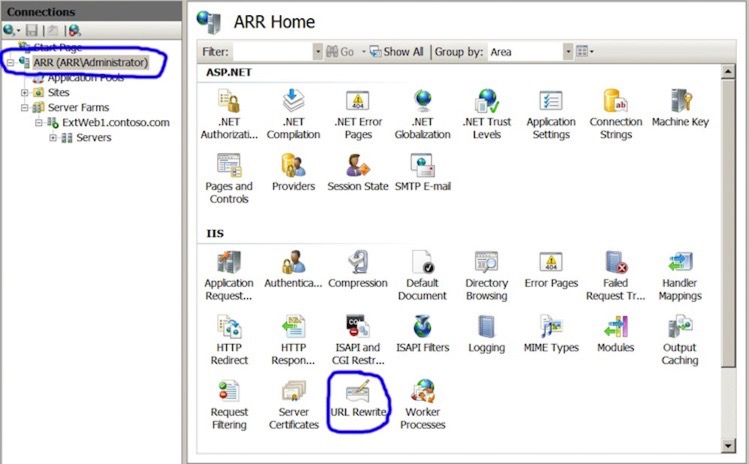Expand the Sites tree node
This screenshot has width=749, height=464.
click(x=25, y=92)
